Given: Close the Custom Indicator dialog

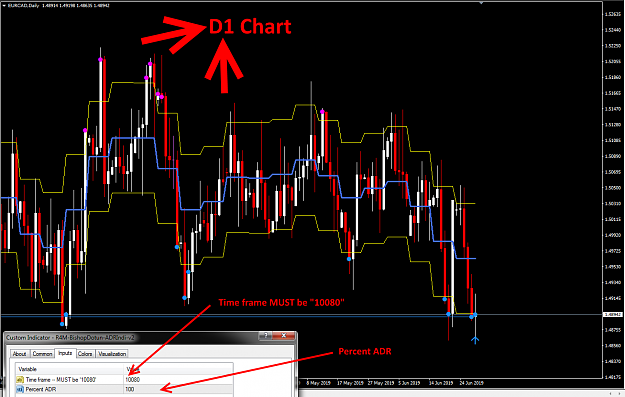Looking at the screenshot, I should (284, 335).
